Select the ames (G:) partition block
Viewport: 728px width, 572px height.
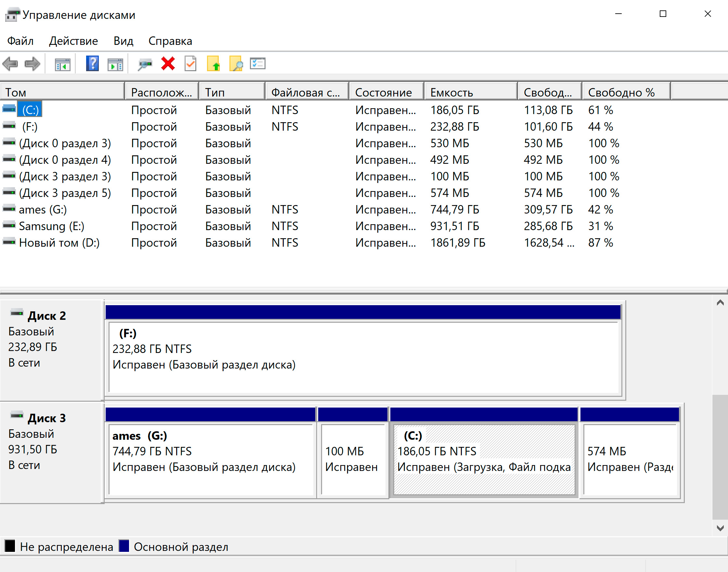pyautogui.click(x=211, y=453)
